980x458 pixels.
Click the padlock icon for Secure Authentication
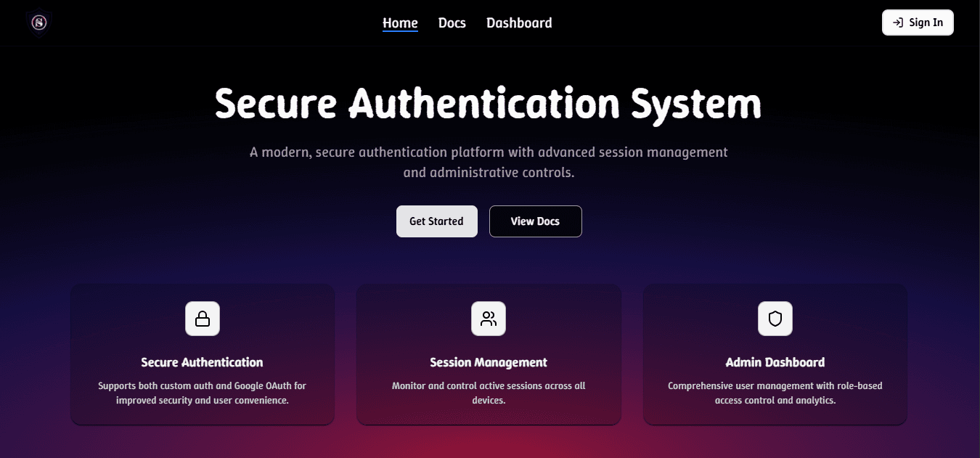(203, 319)
